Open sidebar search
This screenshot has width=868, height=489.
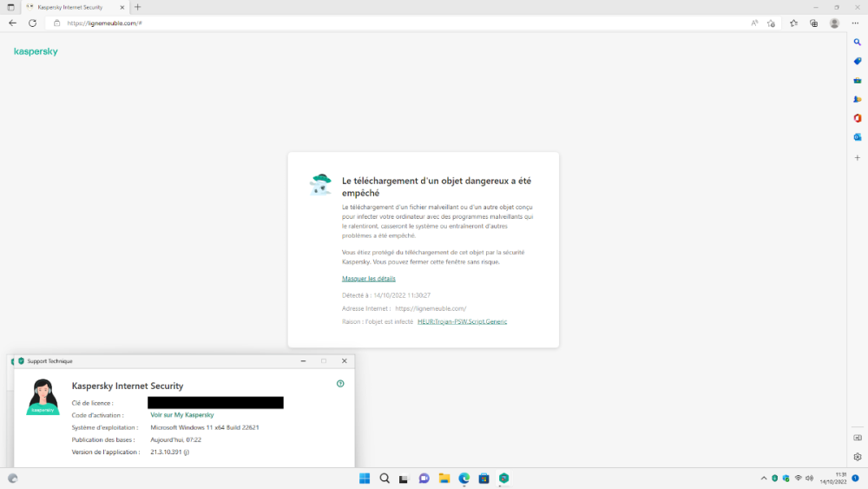pyautogui.click(x=858, y=42)
